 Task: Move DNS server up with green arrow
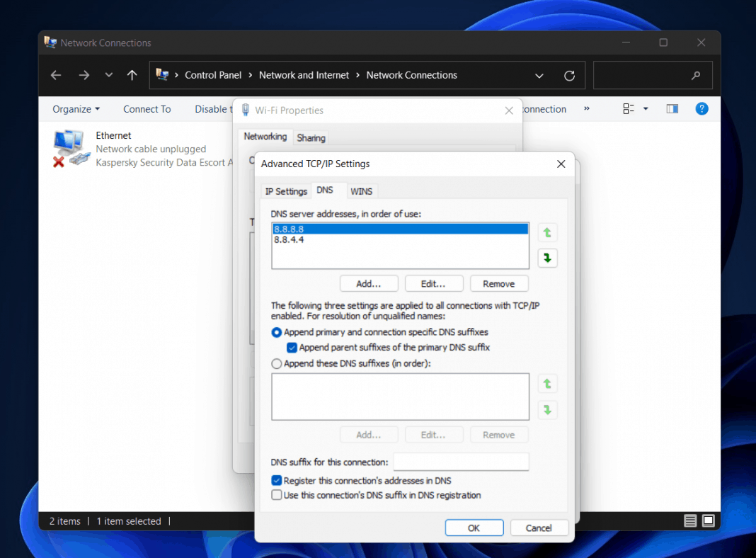[547, 232]
